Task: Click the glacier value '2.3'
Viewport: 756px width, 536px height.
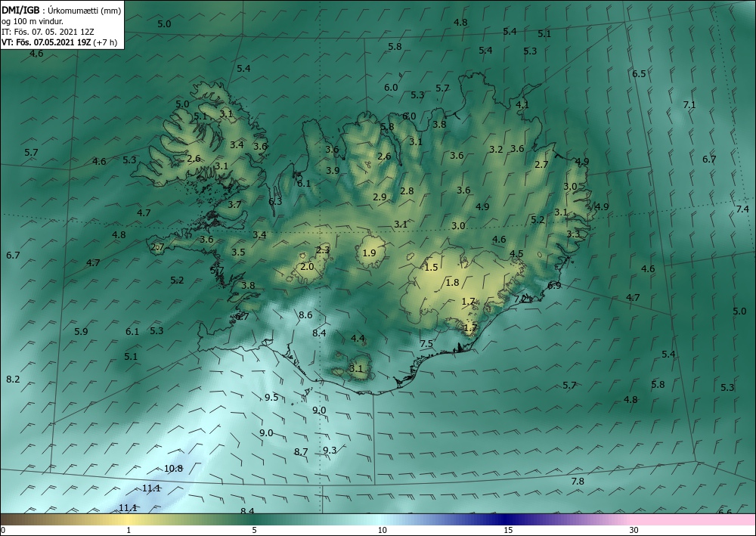Action: (x=323, y=249)
